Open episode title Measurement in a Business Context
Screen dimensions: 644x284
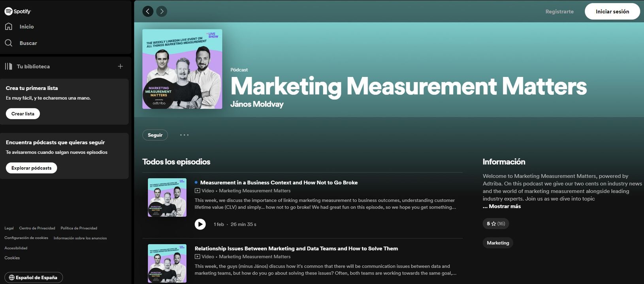(279, 183)
